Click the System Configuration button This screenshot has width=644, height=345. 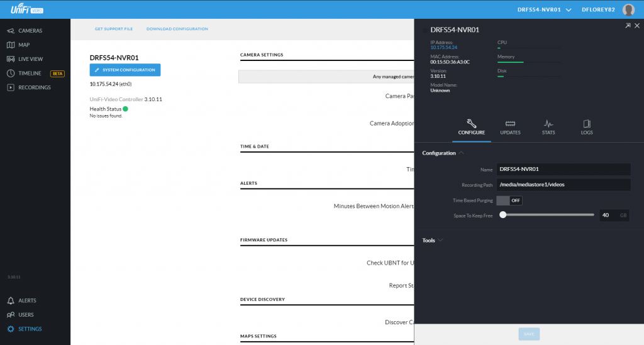125,70
